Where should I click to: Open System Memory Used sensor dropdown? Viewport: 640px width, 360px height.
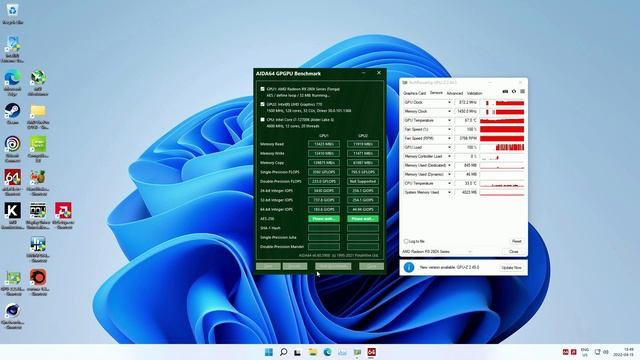449,192
